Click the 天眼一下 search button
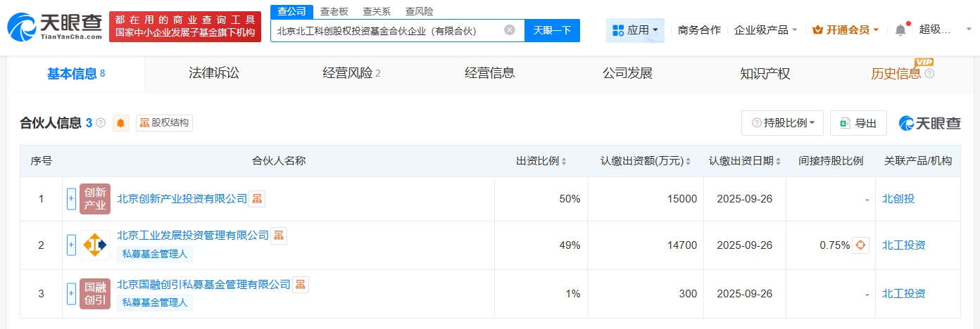Viewport: 980px width, 329px height. (552, 30)
